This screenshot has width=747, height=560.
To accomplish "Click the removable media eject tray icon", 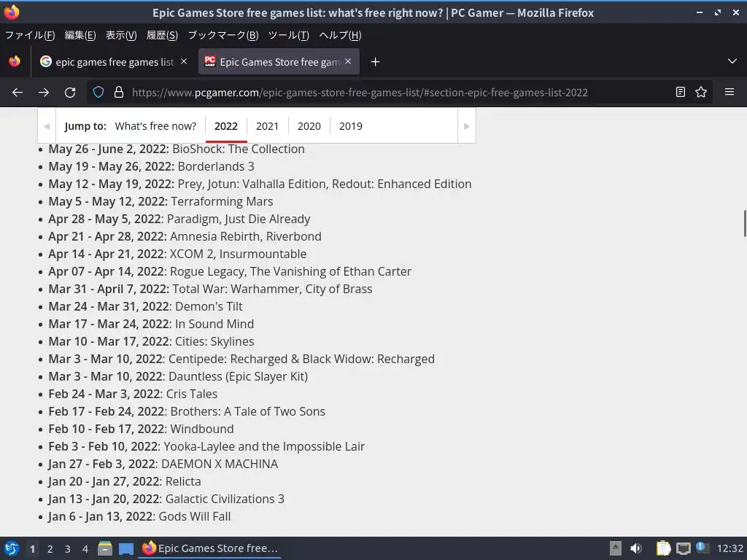I will (x=616, y=548).
